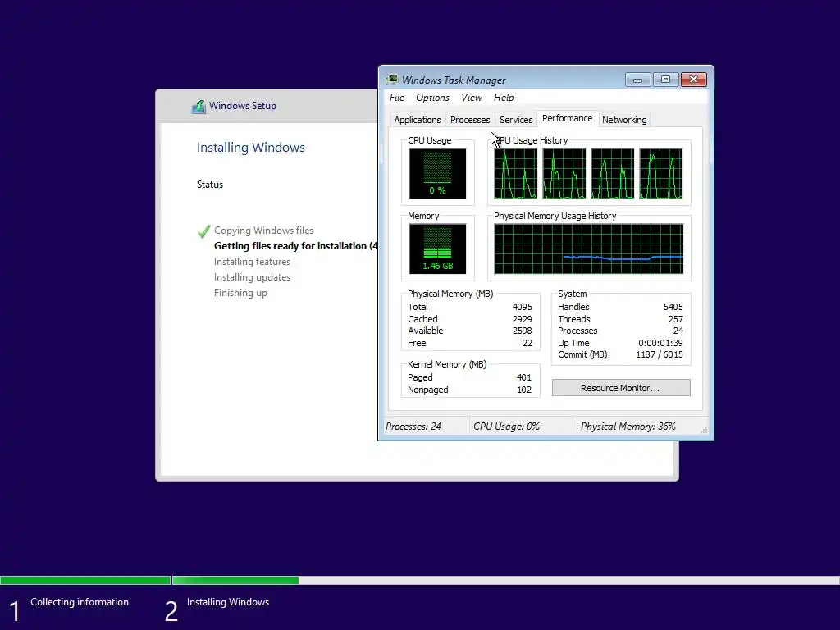Click the third CPU core history graph
The width and height of the screenshot is (840, 630).
click(612, 174)
